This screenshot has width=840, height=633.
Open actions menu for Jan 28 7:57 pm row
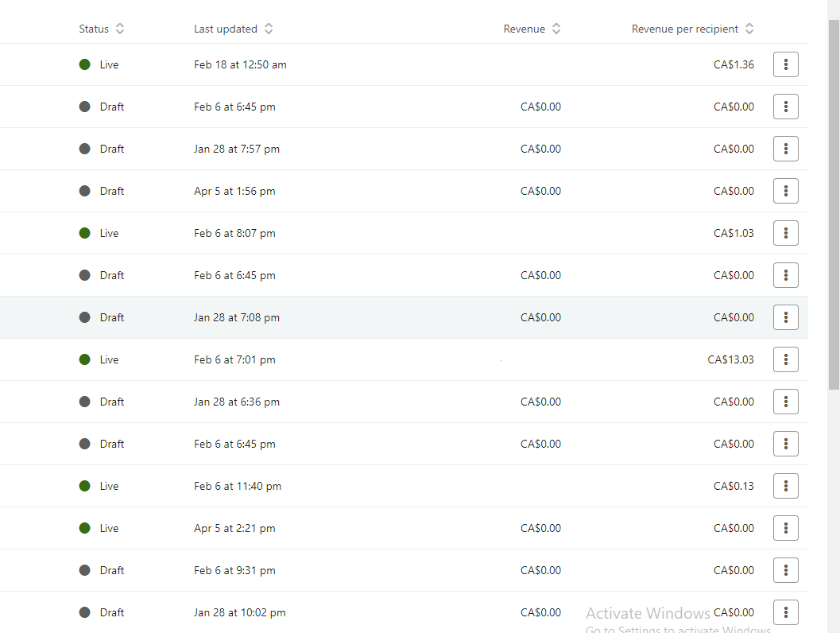(x=785, y=149)
